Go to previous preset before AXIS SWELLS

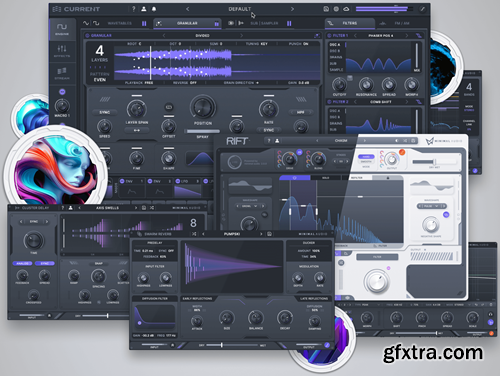pyautogui.click(x=79, y=208)
